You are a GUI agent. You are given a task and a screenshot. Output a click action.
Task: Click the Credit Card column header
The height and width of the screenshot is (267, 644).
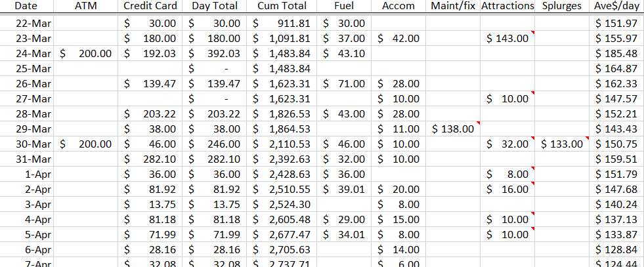tap(150, 6)
